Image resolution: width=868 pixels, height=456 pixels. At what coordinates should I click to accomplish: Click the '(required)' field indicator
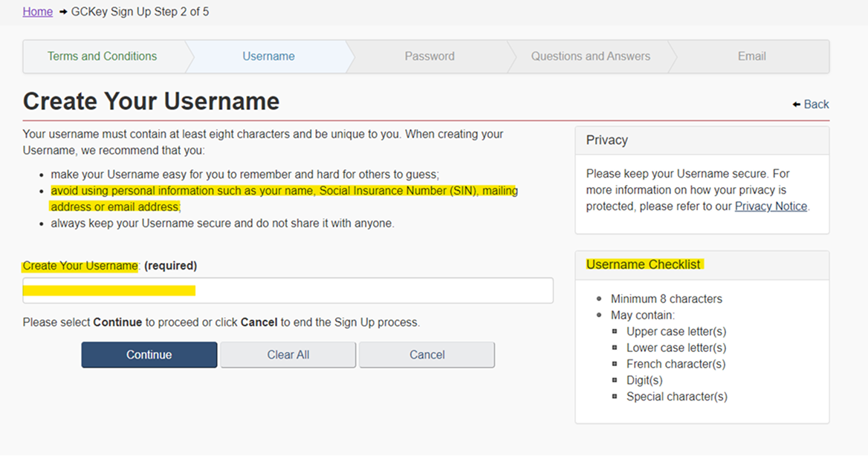point(170,266)
